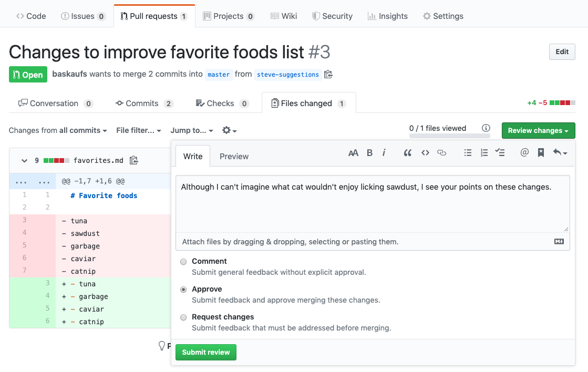Open the Review changes dropdown
The width and height of the screenshot is (588, 372).
(x=538, y=130)
